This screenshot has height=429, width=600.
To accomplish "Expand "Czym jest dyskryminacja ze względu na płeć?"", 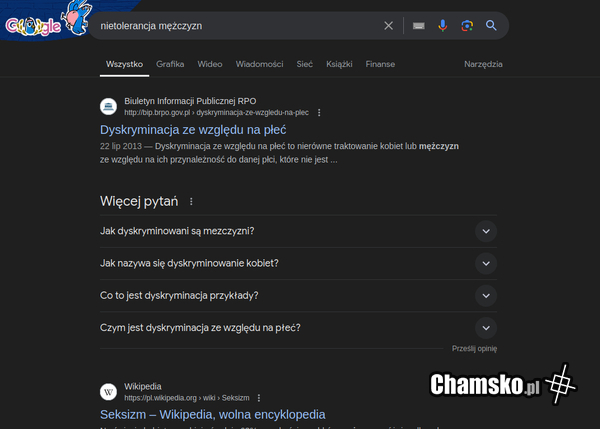I will coord(485,327).
